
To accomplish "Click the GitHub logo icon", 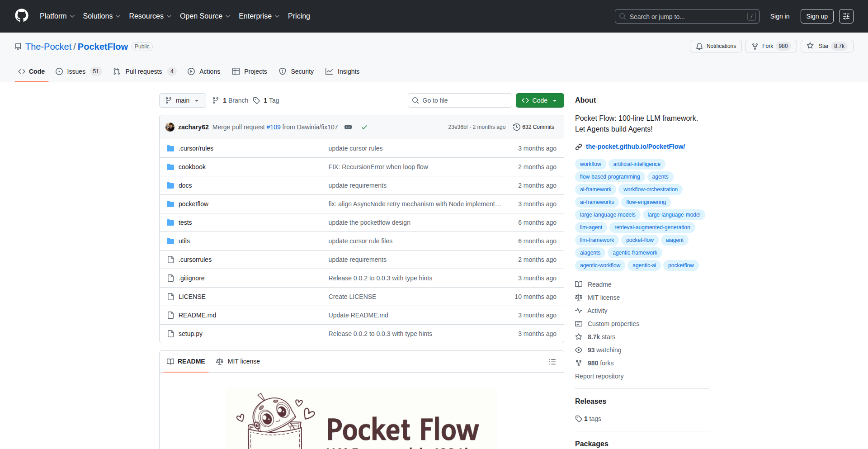I will coord(22,16).
